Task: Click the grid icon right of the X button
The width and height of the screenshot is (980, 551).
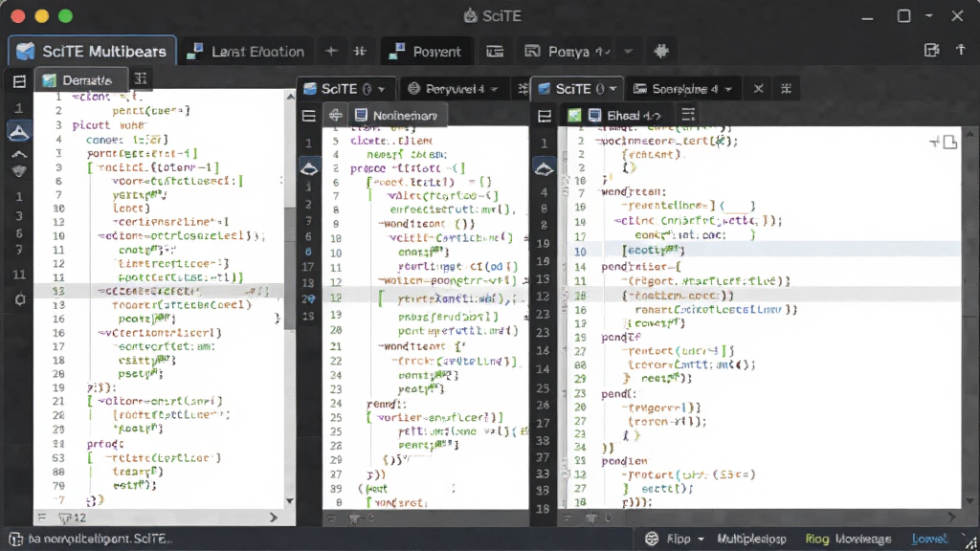Action: coord(787,89)
